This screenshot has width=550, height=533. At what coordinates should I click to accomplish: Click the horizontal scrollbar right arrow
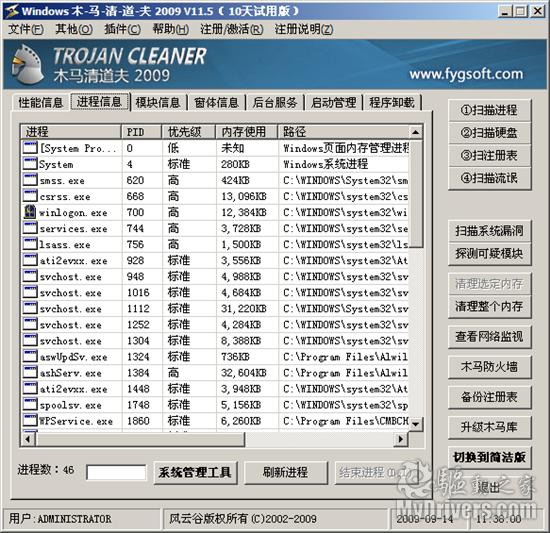401,439
